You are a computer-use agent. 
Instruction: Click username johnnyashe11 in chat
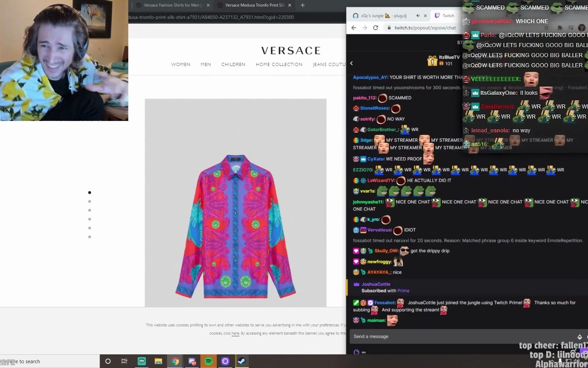tap(367, 202)
